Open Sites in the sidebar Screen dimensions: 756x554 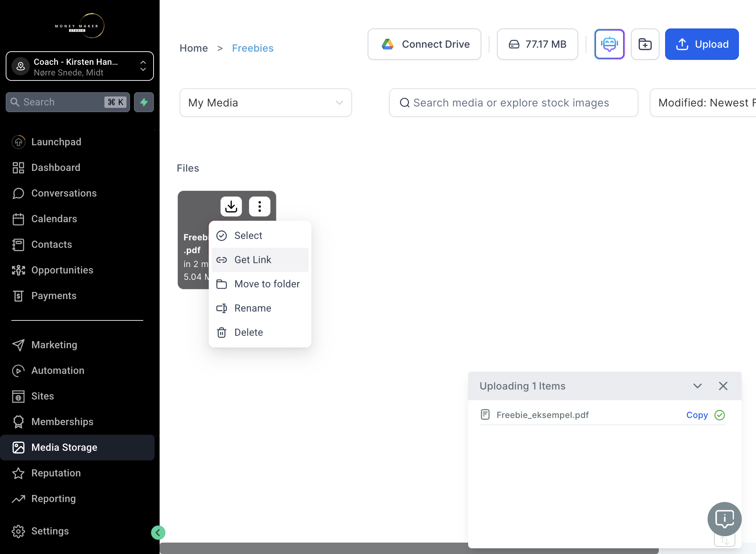(77, 396)
